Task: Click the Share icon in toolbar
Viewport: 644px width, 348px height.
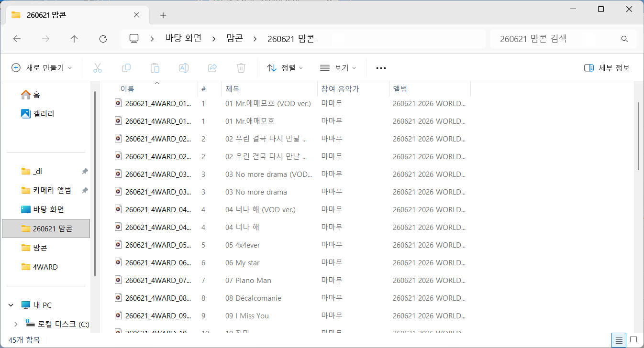Action: pyautogui.click(x=212, y=68)
